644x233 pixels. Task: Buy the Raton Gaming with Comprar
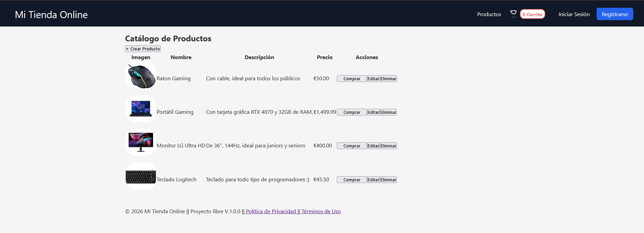click(352, 79)
